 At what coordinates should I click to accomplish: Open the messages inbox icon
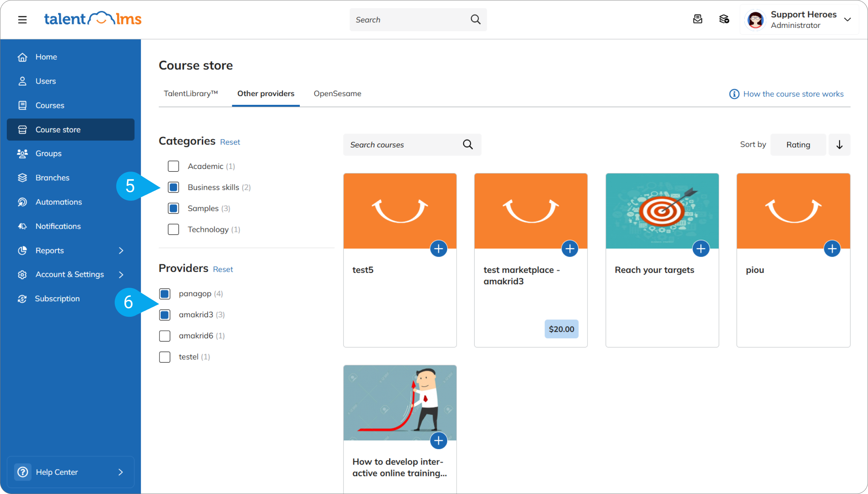point(698,19)
